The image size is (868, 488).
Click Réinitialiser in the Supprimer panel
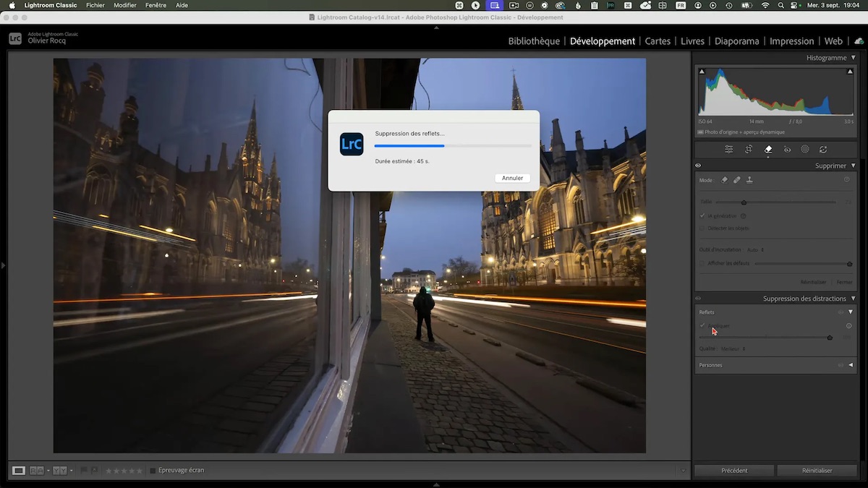813,282
